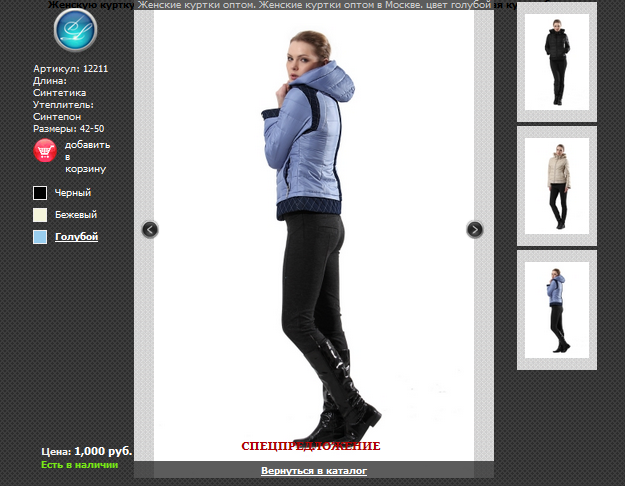Click 'Есть в наличии' status text
Image resolution: width=625 pixels, height=486 pixels.
(x=80, y=465)
